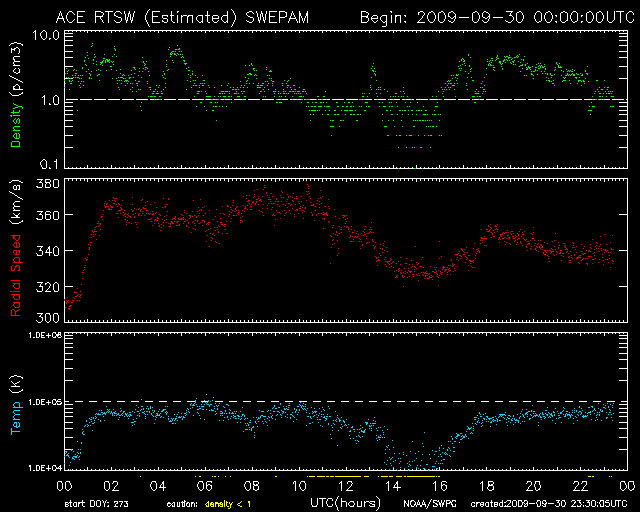Image resolution: width=640 pixels, height=512 pixels.
Task: Click the "created:2009-09-30 23:30:05UTC" footer text
Action: [x=549, y=504]
